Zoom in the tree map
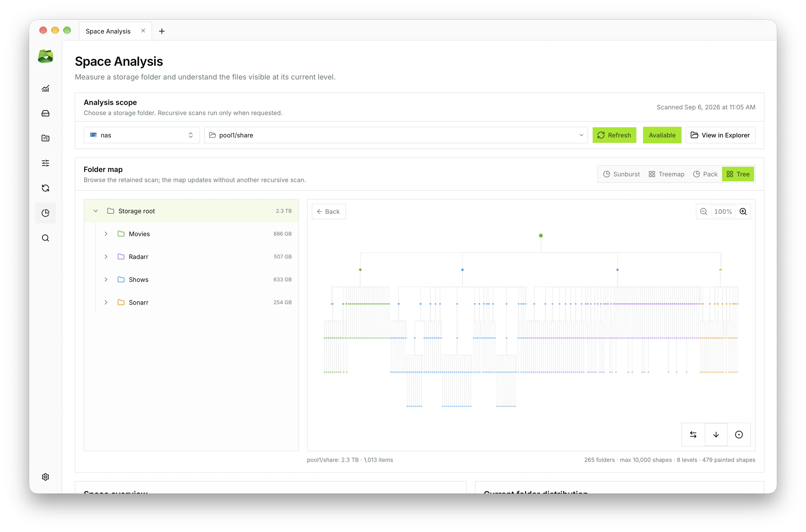806x532 pixels. click(743, 212)
